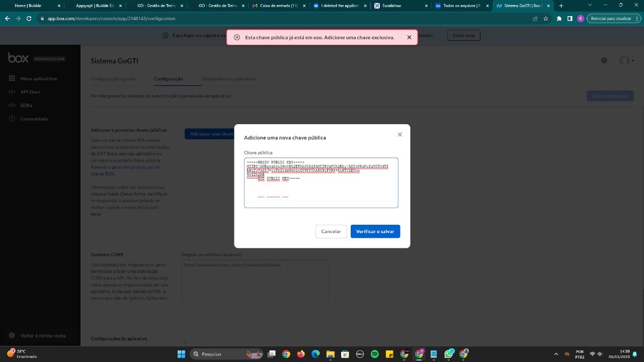Click Salvar alterações button
Viewport: 644px width, 362px height.
(610, 96)
